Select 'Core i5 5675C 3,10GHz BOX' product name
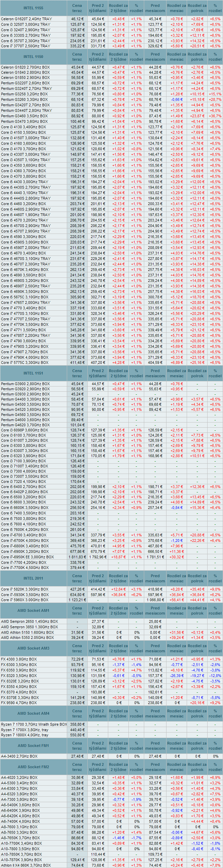This screenshot has height=868, width=223. click(25, 297)
